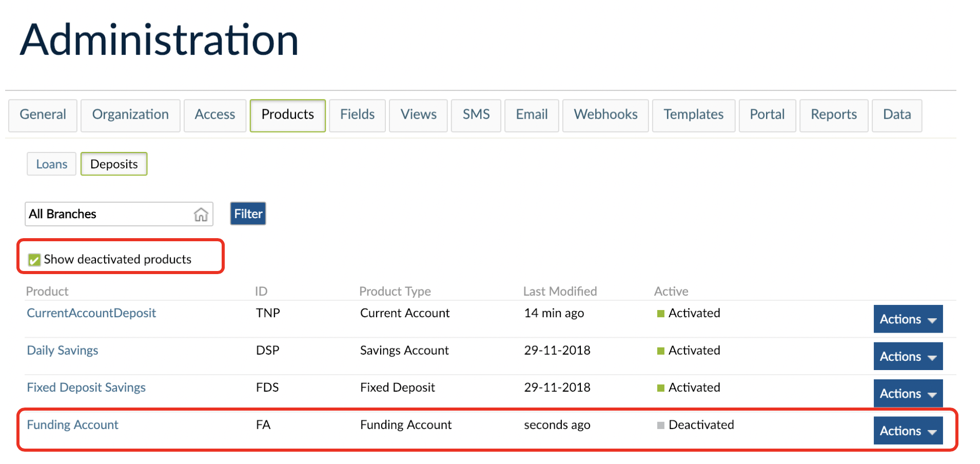980x464 pixels.
Task: Open the Webhooks tab
Action: (x=605, y=115)
